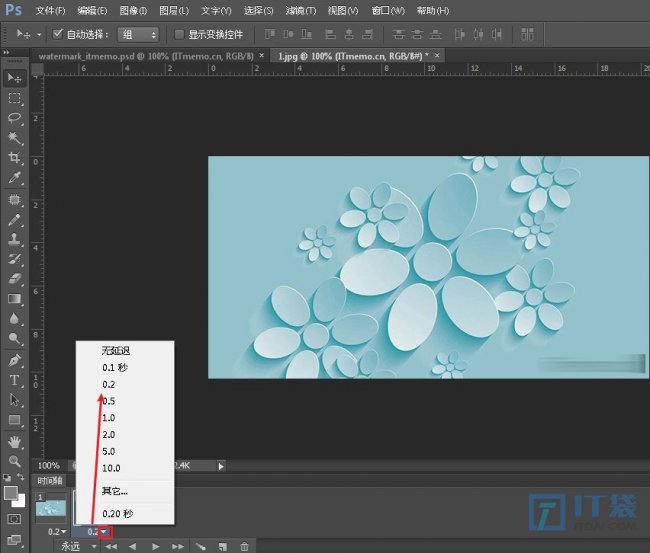Click the foreground color swatch
650x553 pixels.
[10, 493]
